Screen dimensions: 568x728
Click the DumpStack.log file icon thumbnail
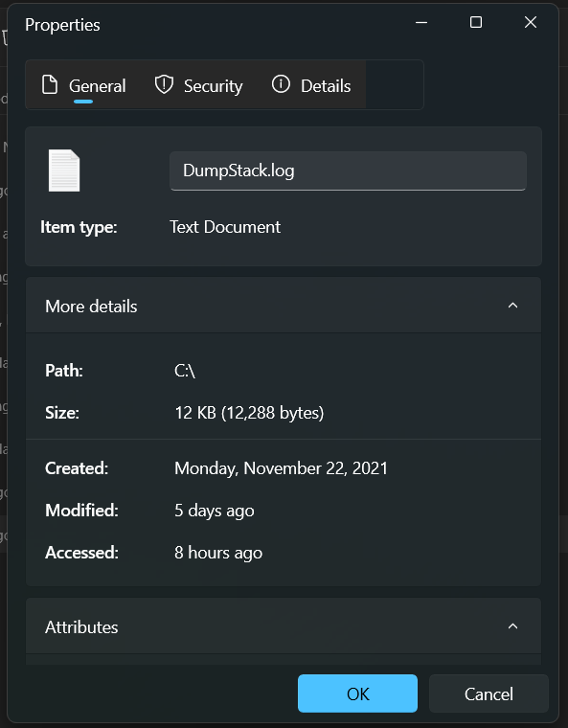click(64, 171)
